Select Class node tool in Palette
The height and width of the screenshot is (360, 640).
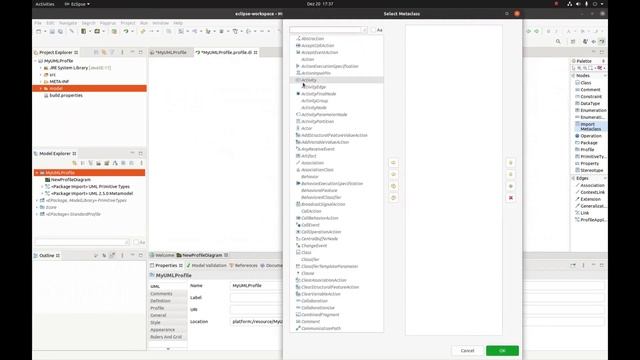coord(585,83)
